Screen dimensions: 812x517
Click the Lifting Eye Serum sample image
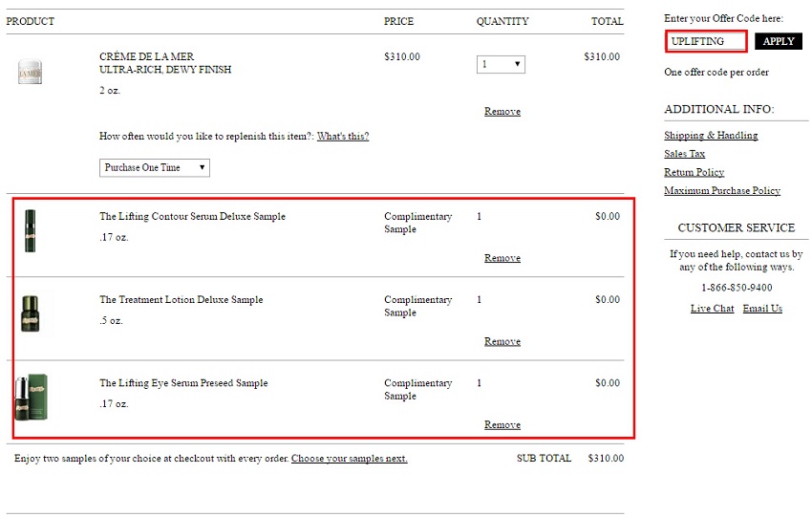(32, 397)
